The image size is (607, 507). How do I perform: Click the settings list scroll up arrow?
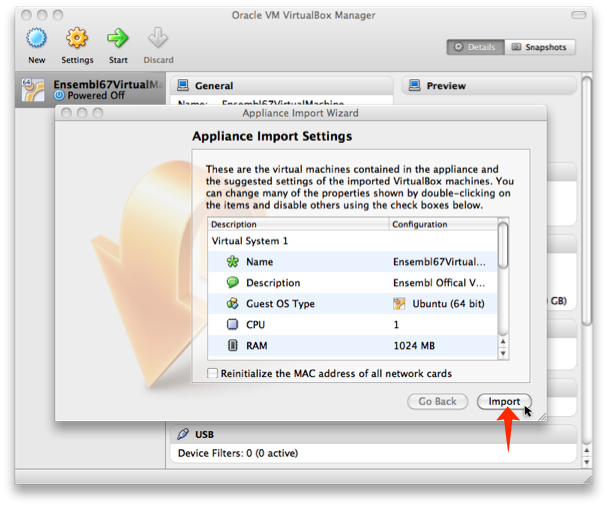503,341
